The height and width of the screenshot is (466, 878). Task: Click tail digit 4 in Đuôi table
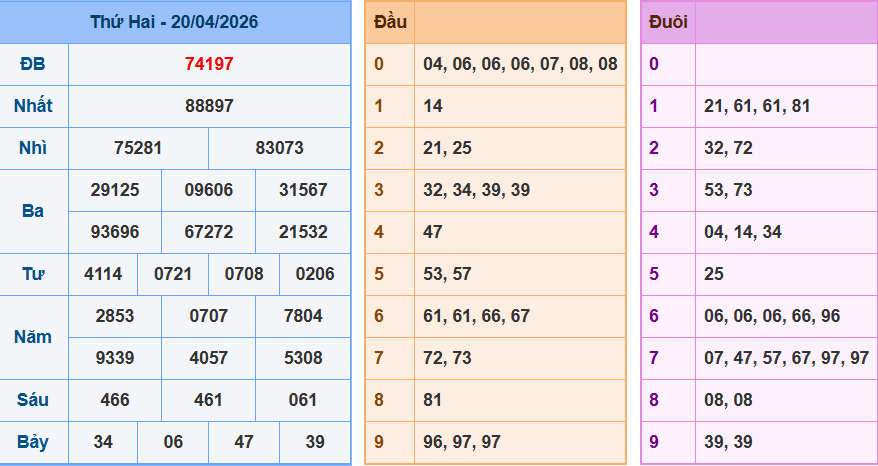point(654,232)
